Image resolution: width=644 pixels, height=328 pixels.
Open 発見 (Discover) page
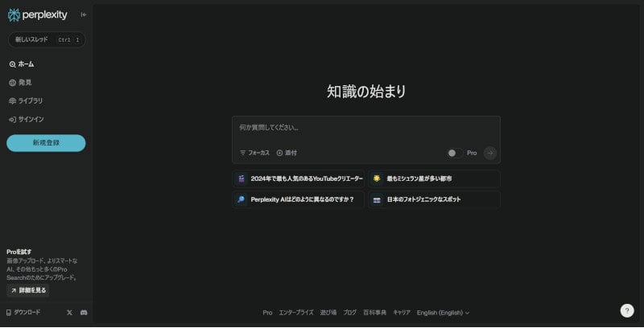point(20,83)
